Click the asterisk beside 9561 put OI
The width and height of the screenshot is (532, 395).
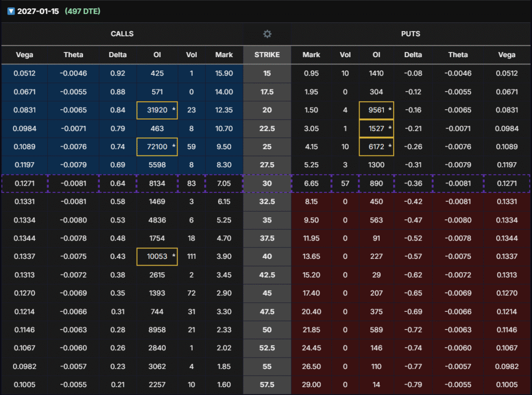(390, 110)
